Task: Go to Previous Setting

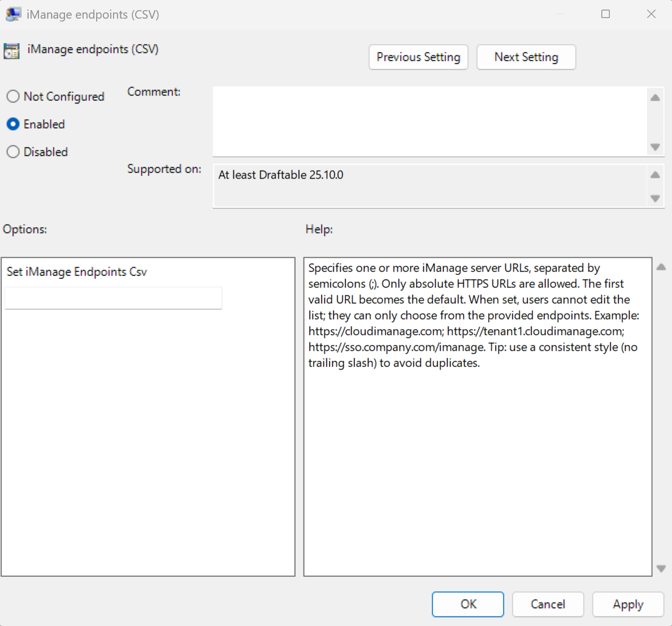Action: [418, 57]
